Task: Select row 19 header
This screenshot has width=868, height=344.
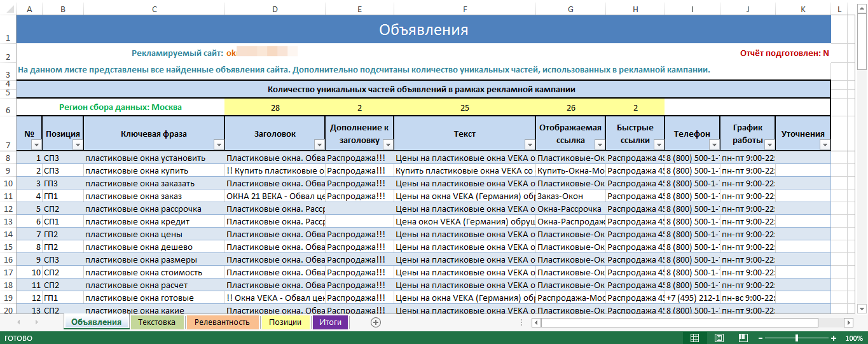Action: (8, 298)
